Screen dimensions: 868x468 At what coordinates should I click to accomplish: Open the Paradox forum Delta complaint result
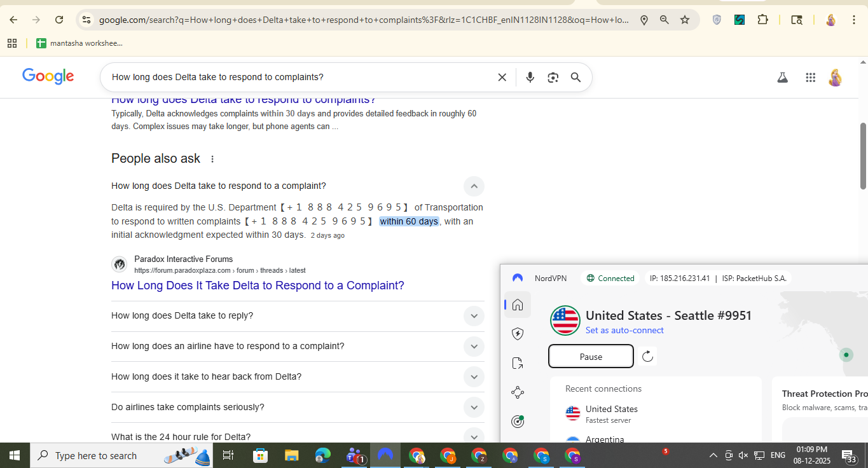pyautogui.click(x=258, y=286)
